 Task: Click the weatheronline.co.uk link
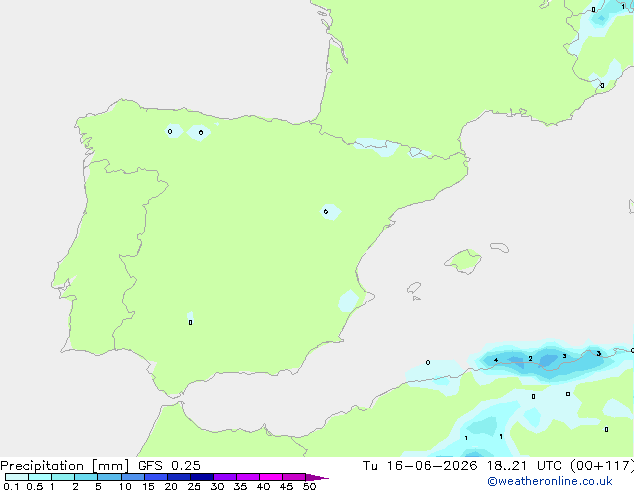550,481
